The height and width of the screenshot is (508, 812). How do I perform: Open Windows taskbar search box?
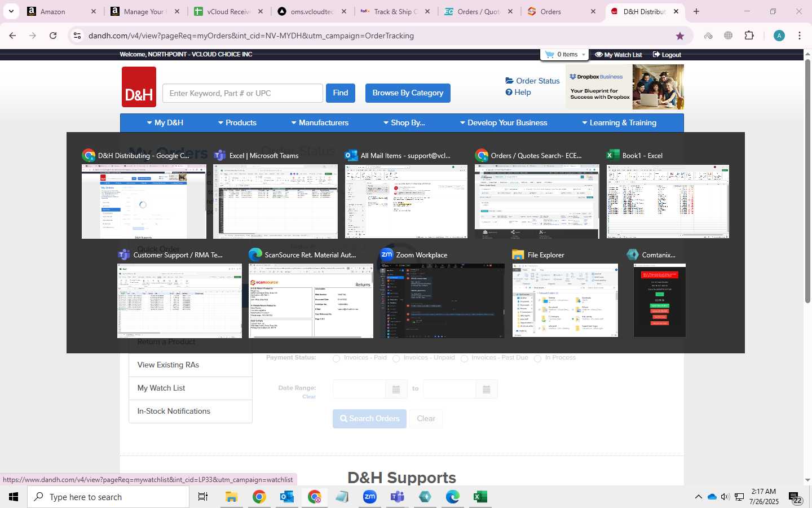pyautogui.click(x=108, y=497)
